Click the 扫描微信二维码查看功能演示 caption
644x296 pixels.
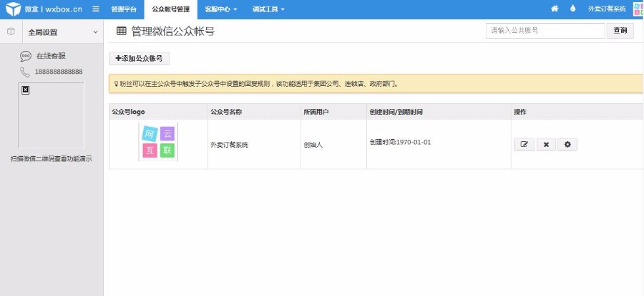coord(51,158)
